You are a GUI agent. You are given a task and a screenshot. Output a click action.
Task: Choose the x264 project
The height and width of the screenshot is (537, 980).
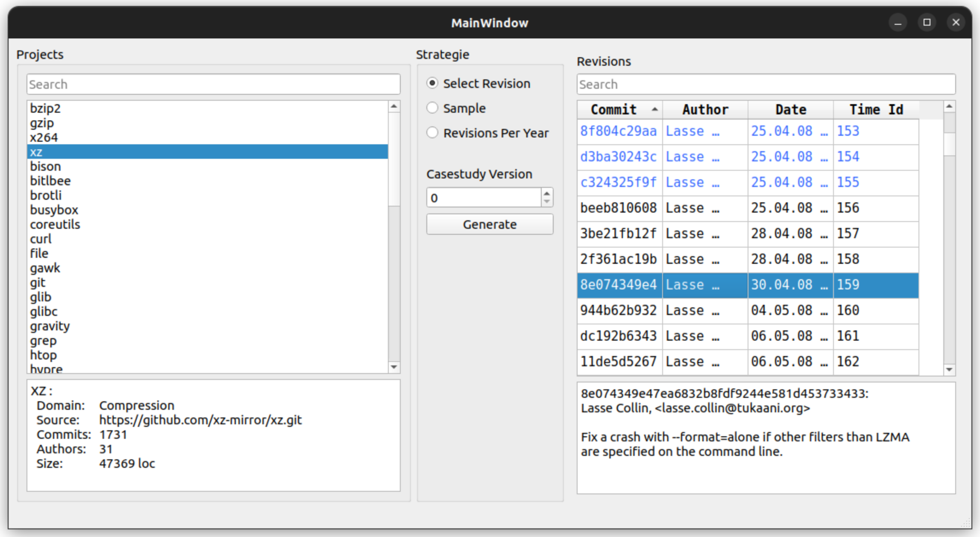tap(208, 137)
